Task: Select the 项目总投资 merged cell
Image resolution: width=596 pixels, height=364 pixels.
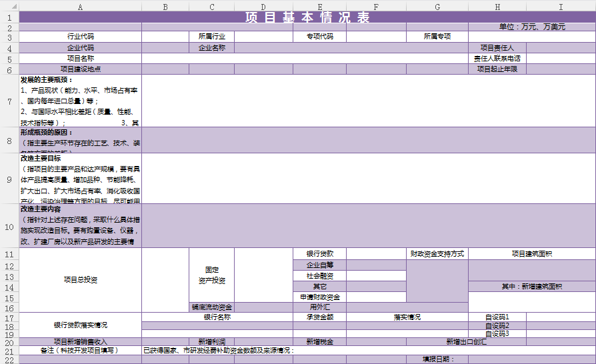Action: 80,280
